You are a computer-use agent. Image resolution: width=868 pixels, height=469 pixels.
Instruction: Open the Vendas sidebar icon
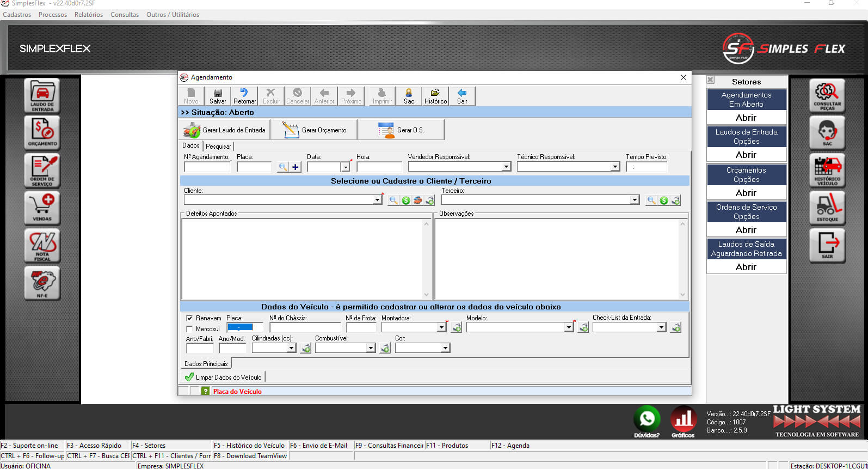[42, 208]
